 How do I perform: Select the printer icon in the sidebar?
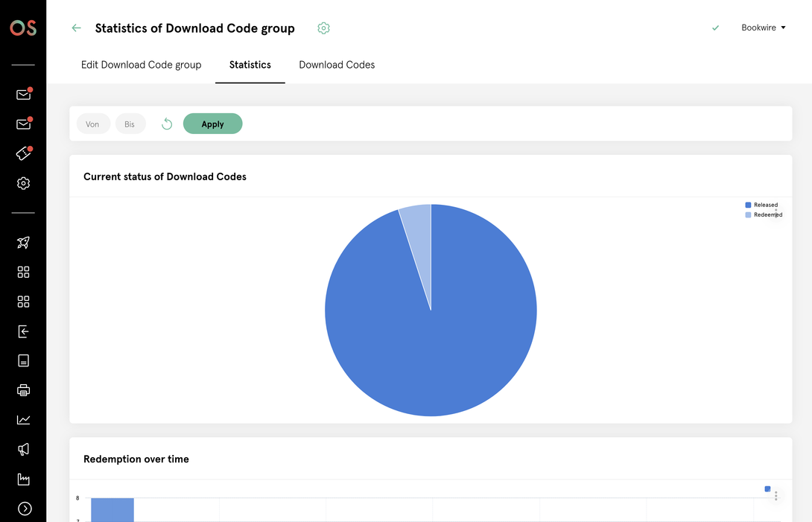23,390
